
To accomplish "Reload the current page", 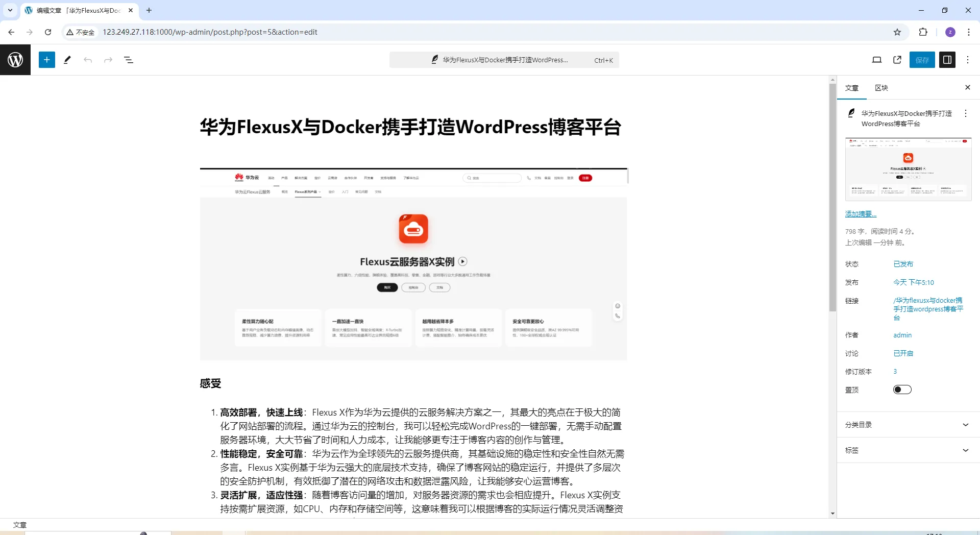I will 48,32.
